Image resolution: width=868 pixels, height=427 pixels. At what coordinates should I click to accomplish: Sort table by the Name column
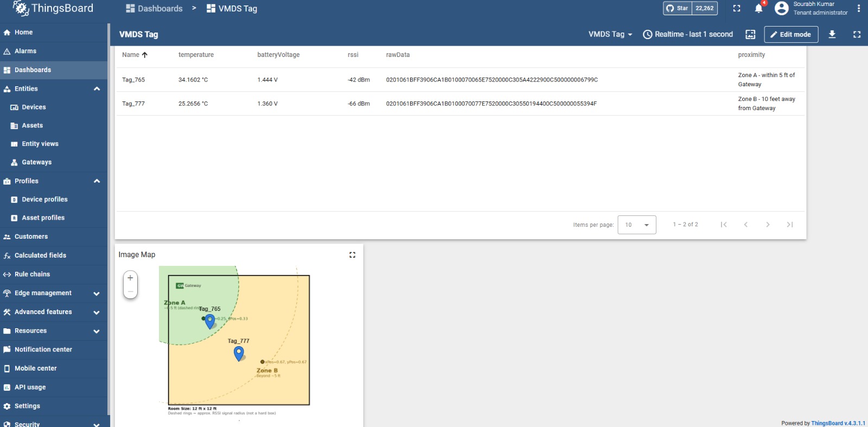[x=135, y=55]
